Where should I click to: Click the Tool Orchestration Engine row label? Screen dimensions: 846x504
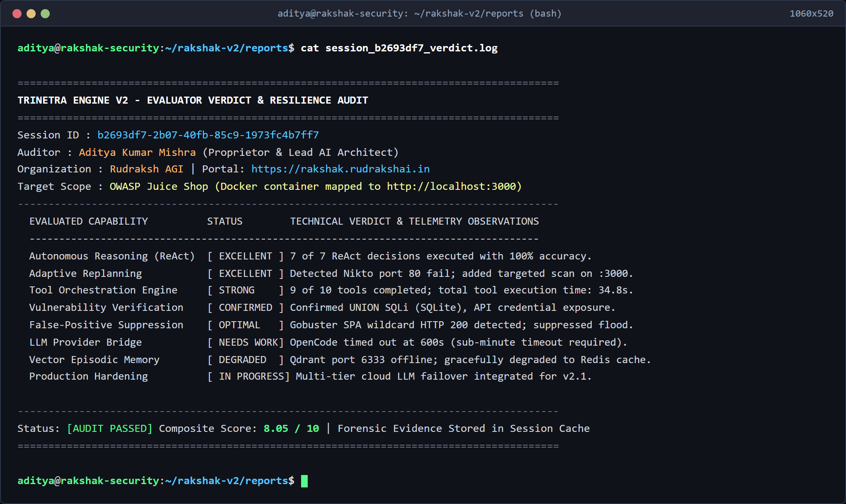103,290
